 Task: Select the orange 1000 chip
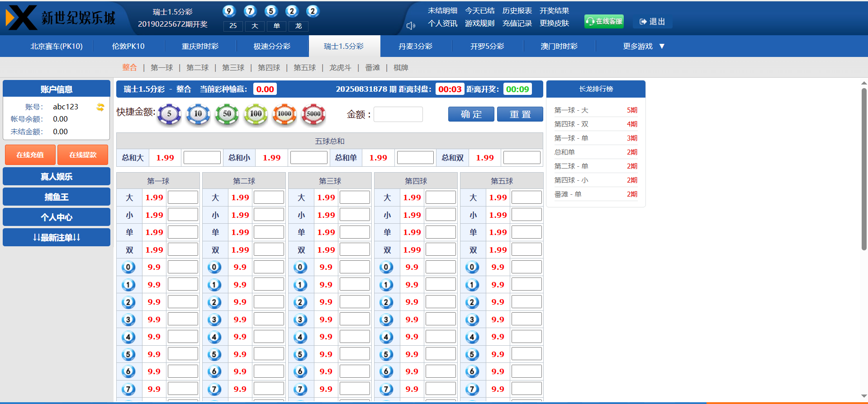(285, 114)
